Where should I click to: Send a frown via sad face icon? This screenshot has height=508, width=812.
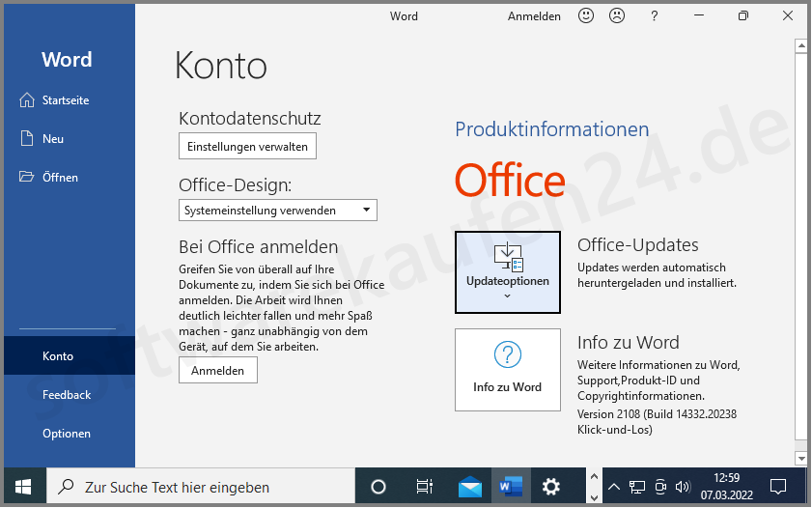(617, 16)
